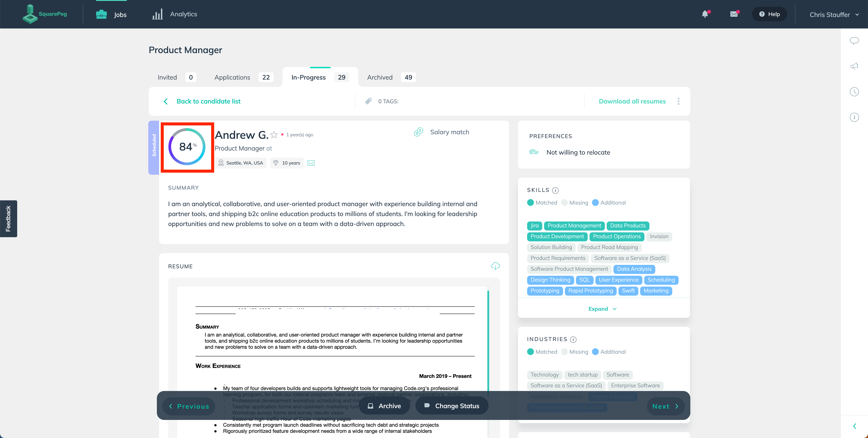The image size is (868, 438).
Task: Click the relocate preference car icon
Action: 534,151
